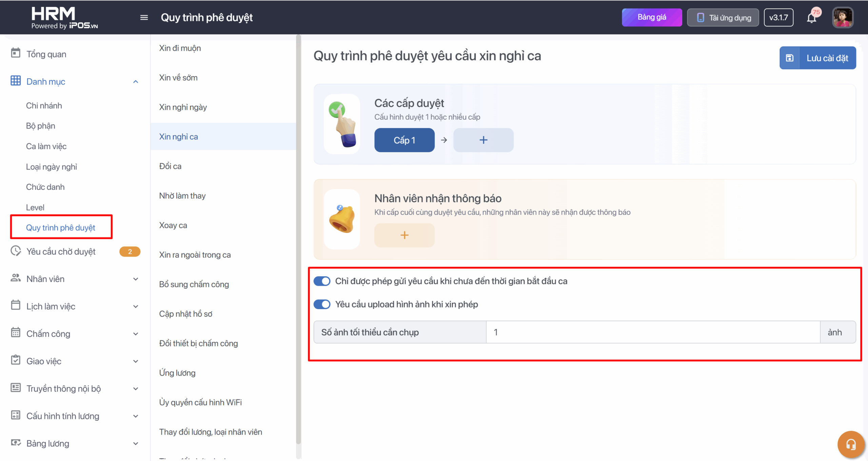Add notification recipient orange plus icon
Screen dimensions: 868x461
404,235
